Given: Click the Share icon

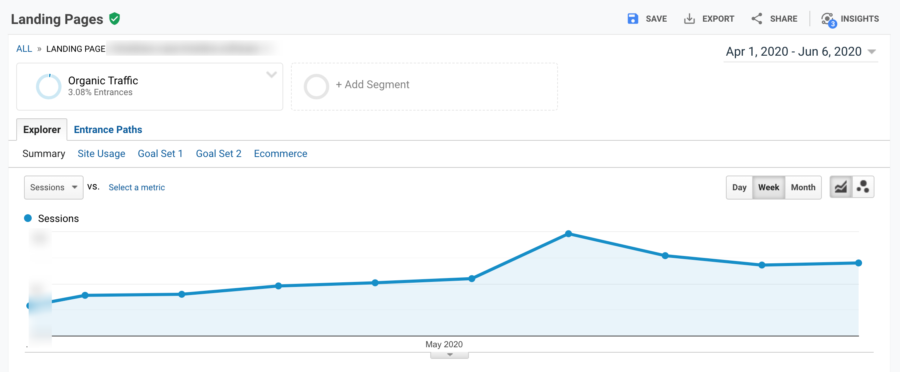Looking at the screenshot, I should pyautogui.click(x=757, y=18).
